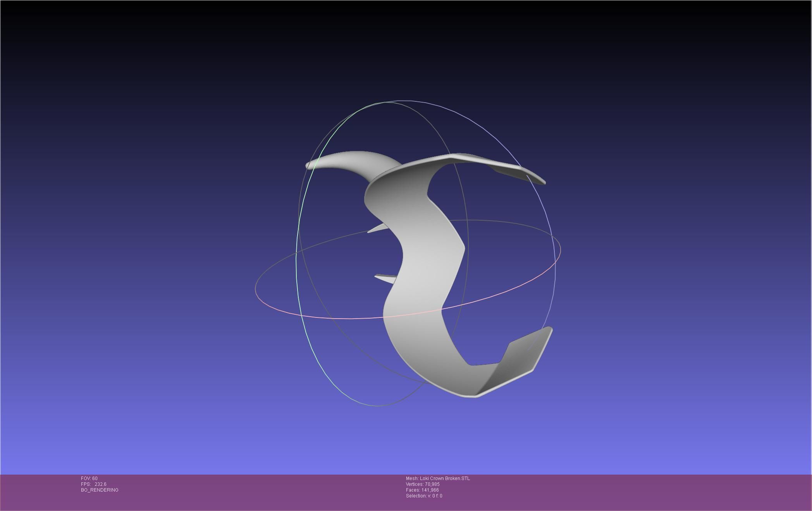This screenshot has height=511, width=812.
Task: Click the FPS 232.6 readout
Action: pos(94,484)
